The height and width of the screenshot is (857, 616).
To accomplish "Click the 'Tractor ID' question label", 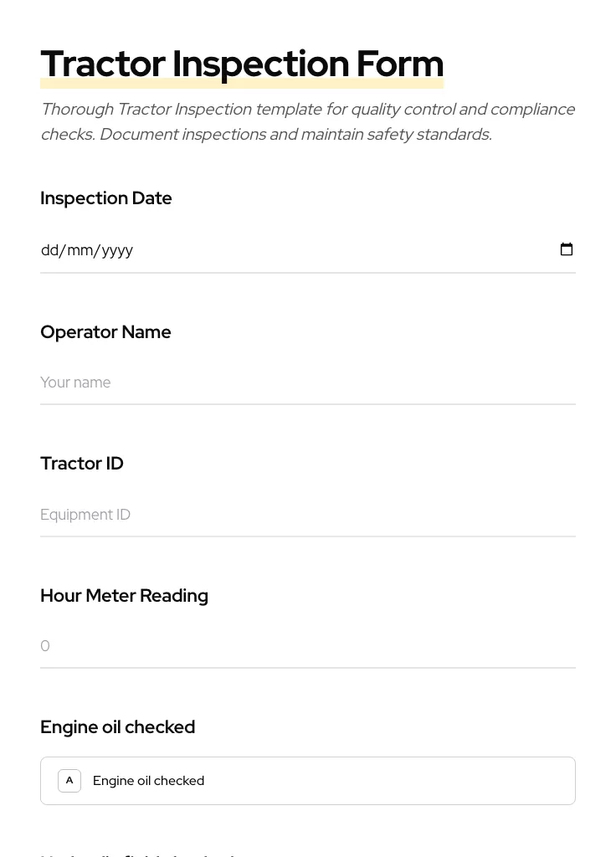I will 82,464.
